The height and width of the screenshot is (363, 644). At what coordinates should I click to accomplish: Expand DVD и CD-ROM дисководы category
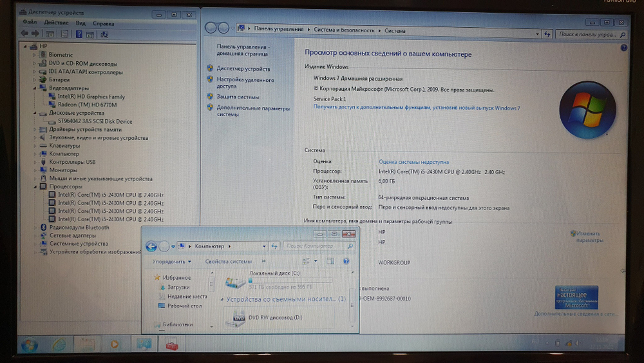[x=34, y=63]
